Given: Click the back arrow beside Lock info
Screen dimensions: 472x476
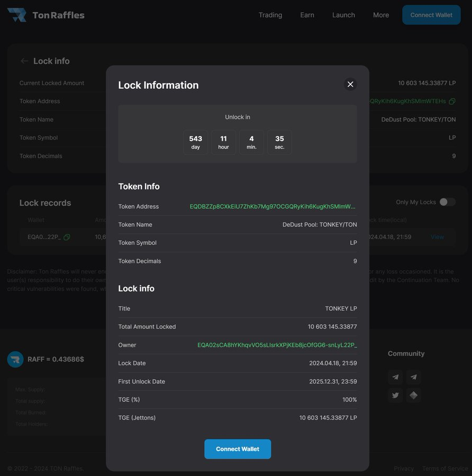Looking at the screenshot, I should [x=24, y=61].
